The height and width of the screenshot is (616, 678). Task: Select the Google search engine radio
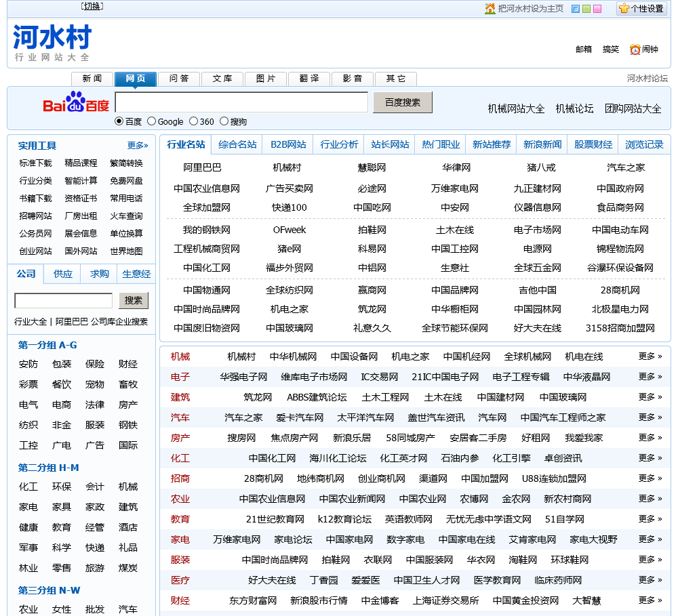pos(152,121)
